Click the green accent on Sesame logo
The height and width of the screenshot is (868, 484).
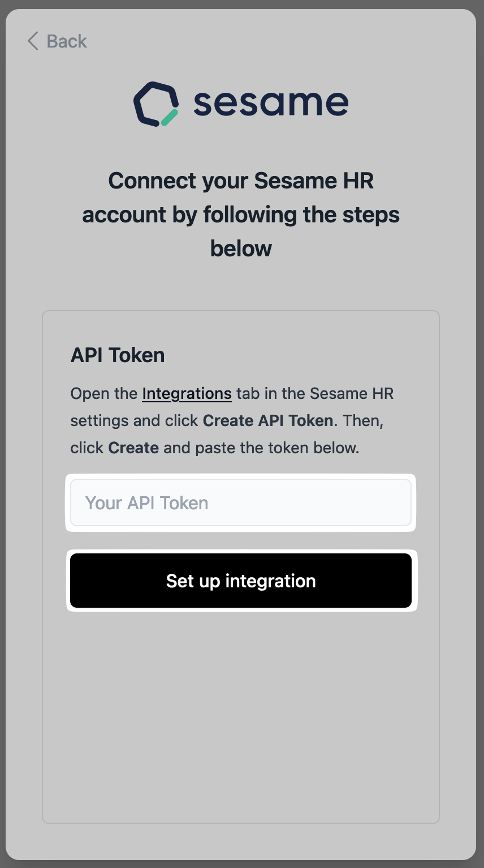coord(169,118)
